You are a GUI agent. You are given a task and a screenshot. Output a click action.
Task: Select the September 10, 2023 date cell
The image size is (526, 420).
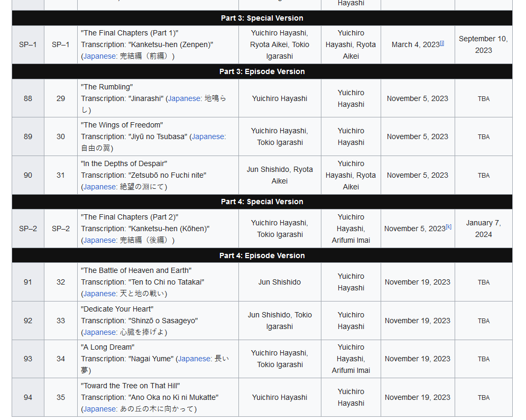tap(483, 44)
